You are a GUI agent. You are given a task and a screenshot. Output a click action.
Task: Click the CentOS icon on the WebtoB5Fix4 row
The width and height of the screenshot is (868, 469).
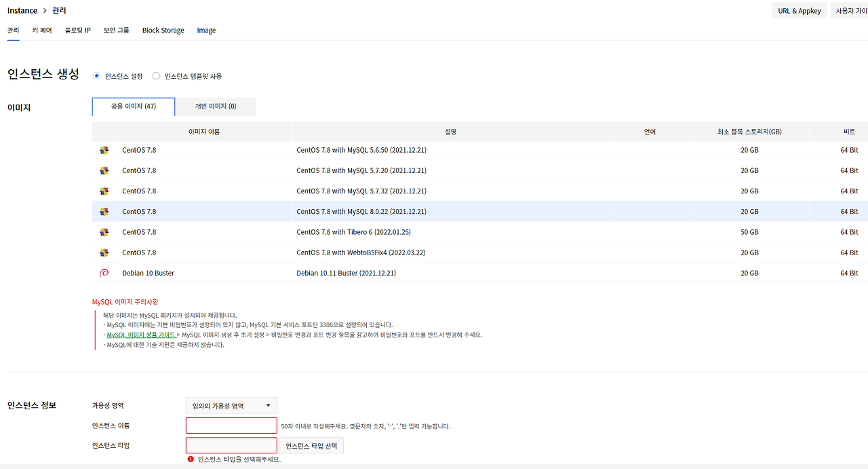[104, 252]
